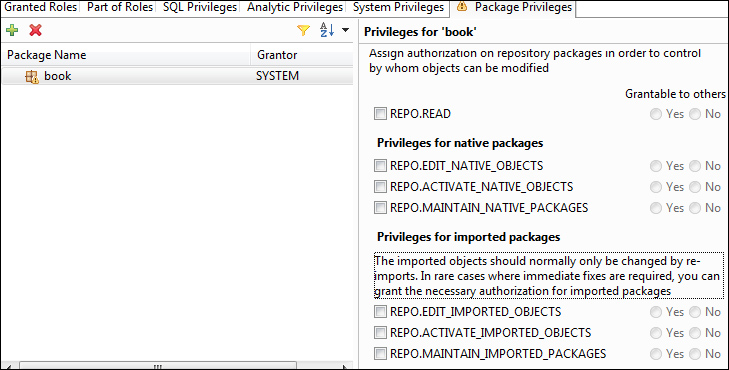Sort packages with the A-Z sort icon
Screen dimensions: 729x370
pos(327,30)
